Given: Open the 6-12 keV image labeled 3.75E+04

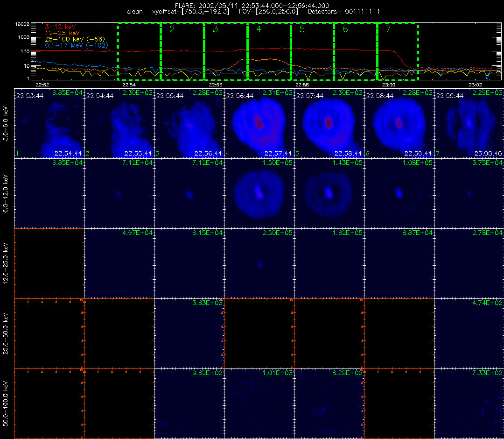Looking at the screenshot, I should [x=469, y=193].
